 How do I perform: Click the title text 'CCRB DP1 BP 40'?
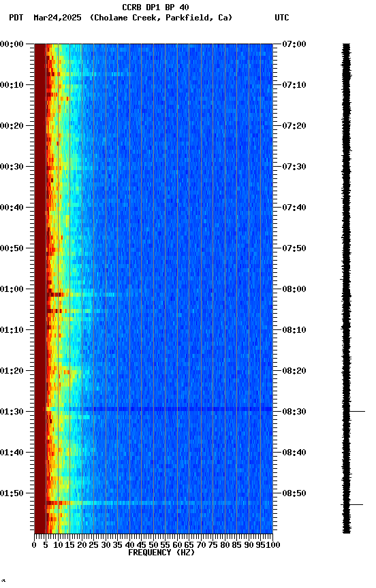tap(155, 7)
